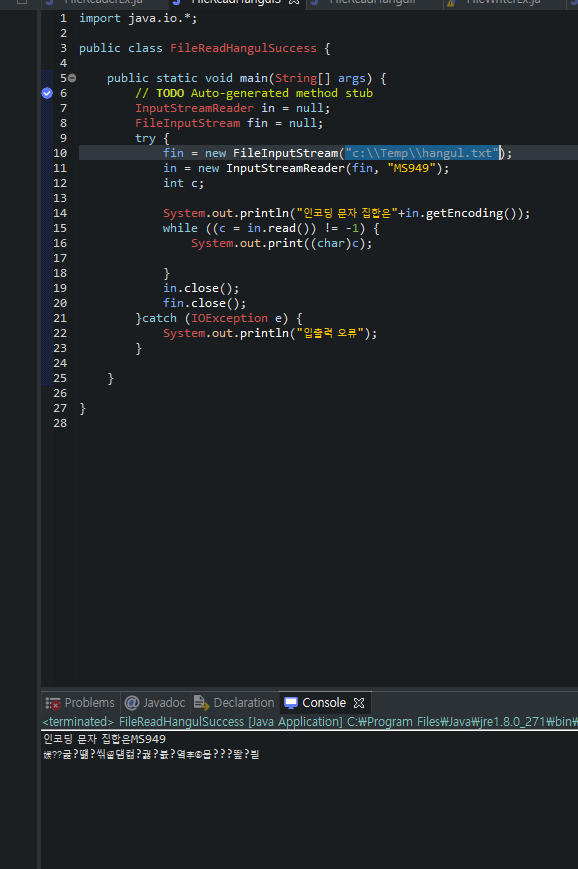Click the Problems view icon
Viewport: 578px width, 869px height.
53,703
